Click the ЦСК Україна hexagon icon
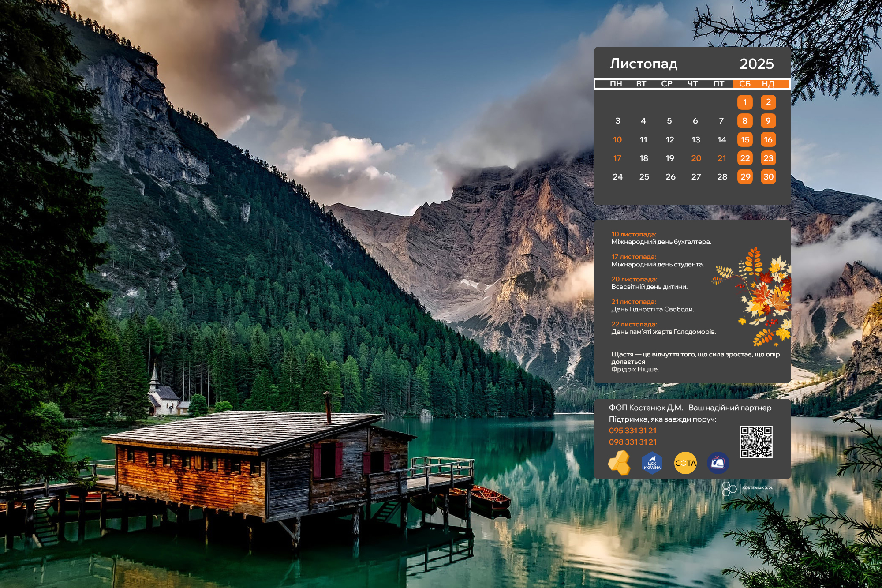882x588 pixels. click(652, 464)
